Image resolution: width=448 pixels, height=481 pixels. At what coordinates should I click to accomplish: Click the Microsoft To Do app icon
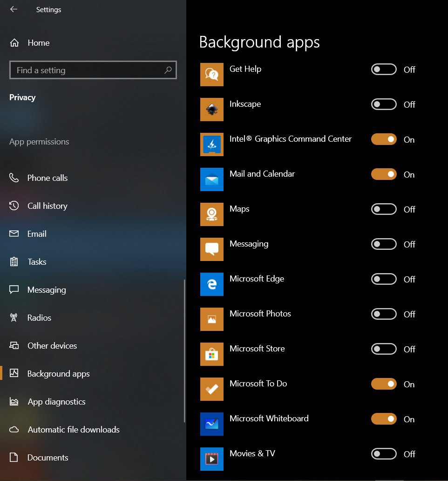pyautogui.click(x=212, y=389)
